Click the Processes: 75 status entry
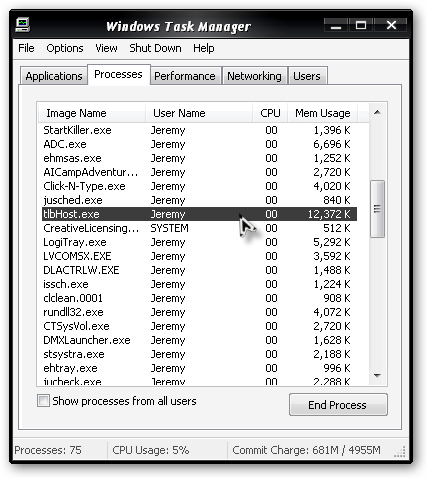 click(48, 450)
